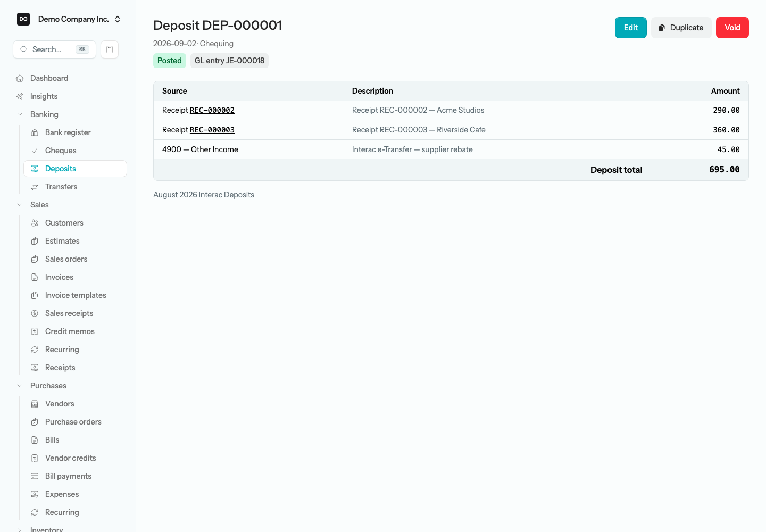Go to Receipts under Sales
The height and width of the screenshot is (532, 766).
(75, 368)
